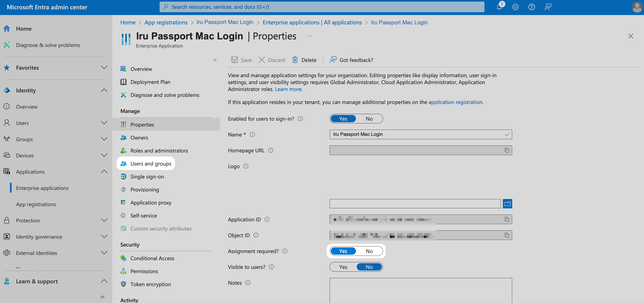Open the ellipsis more options beside Properties title

(x=309, y=36)
